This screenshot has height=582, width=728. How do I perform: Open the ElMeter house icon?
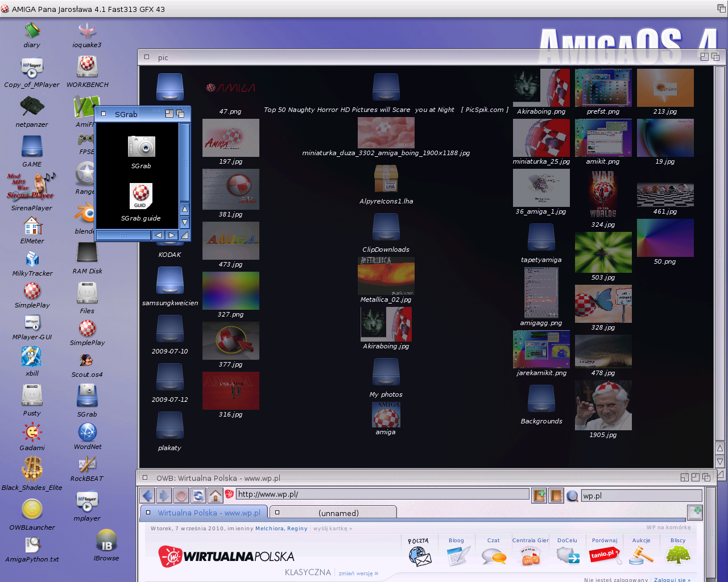(32, 226)
